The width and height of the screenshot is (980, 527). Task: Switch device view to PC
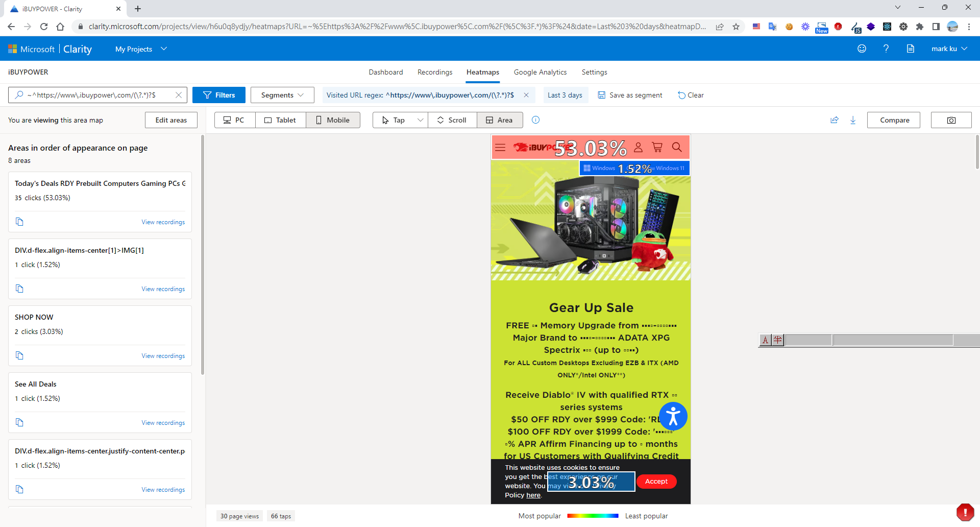point(235,120)
